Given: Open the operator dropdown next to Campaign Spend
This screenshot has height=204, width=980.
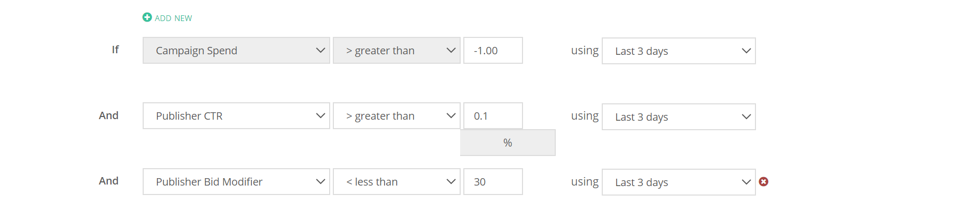Looking at the screenshot, I should point(397,51).
